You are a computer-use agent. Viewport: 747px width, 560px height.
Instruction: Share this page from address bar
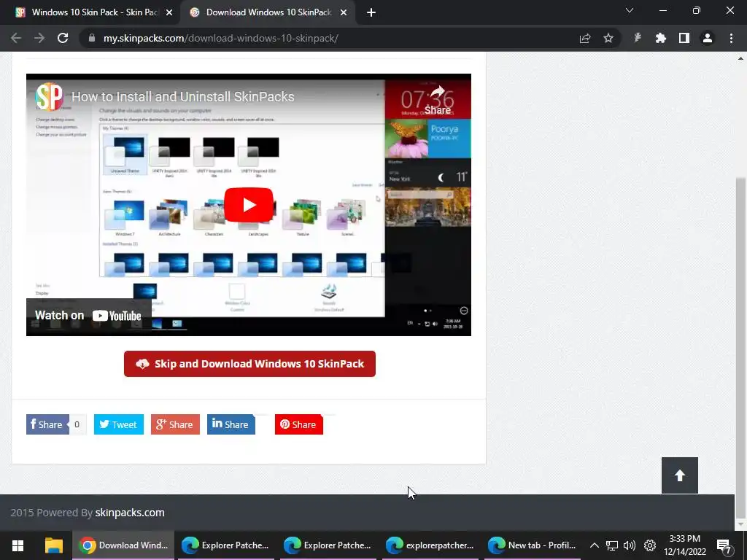tap(585, 38)
